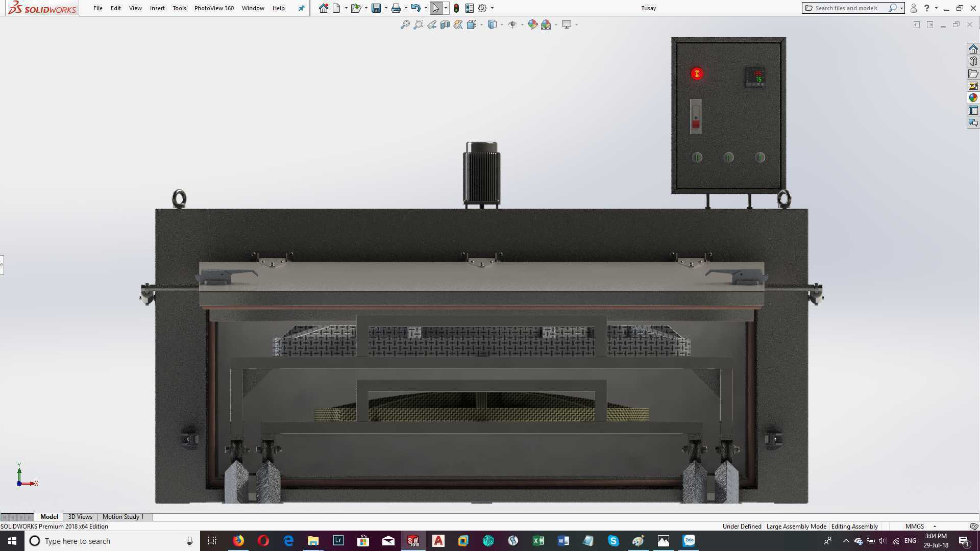Viewport: 980px width, 551px height.
Task: Select the Zoom to Area tool
Action: click(x=418, y=24)
